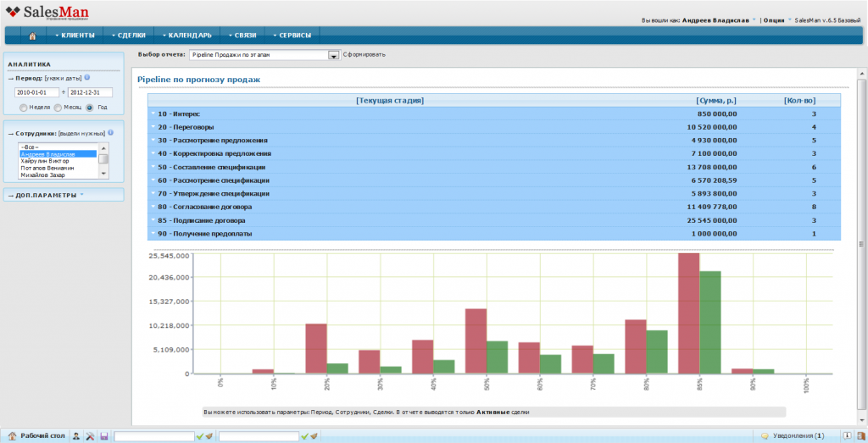Screen dimensions: 868x443
Task: Click the amount 13 708 000,00
Action: point(712,167)
